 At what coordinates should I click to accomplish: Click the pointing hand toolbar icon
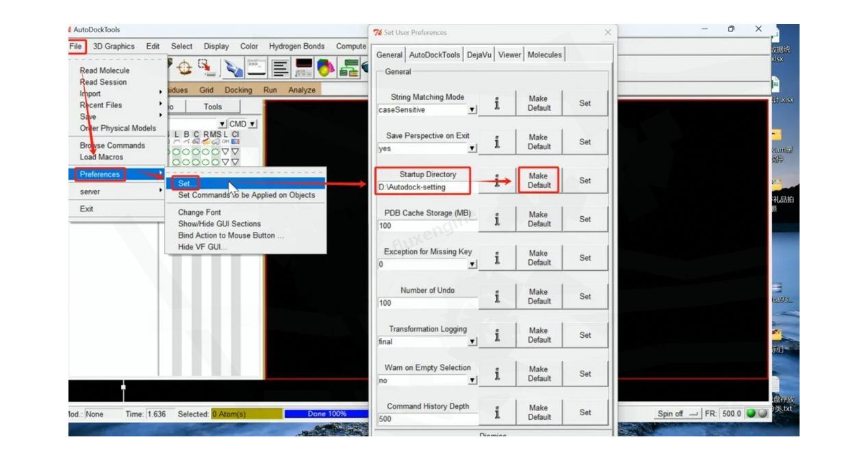[235, 68]
